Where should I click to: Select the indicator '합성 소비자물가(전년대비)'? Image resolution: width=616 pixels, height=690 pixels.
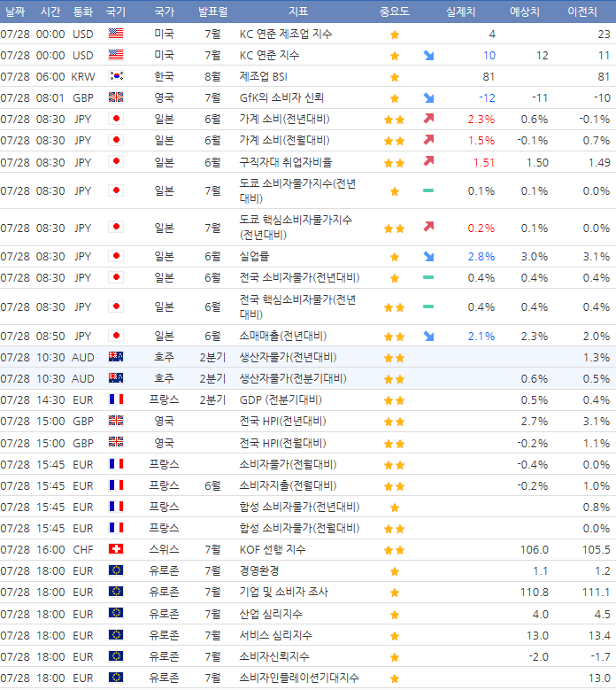(299, 507)
